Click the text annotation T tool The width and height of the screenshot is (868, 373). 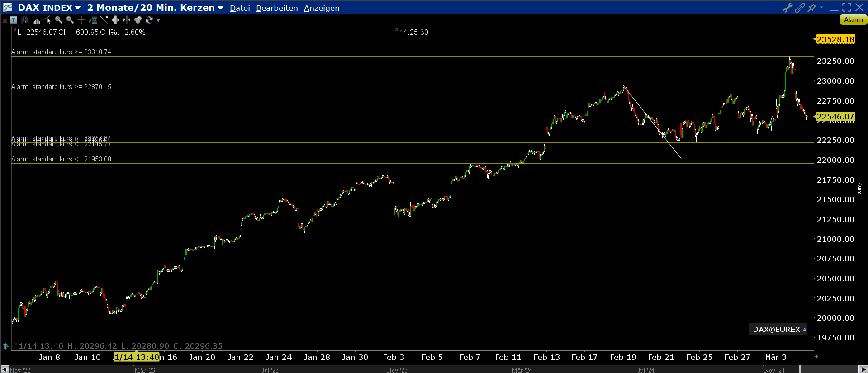pos(14,20)
